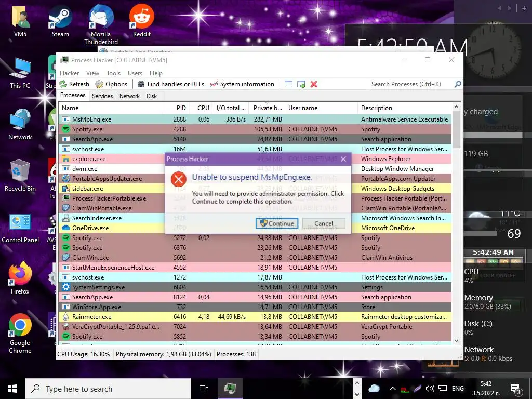Sort by the User name column header
This screenshot has height=399, width=532.
(x=321, y=108)
